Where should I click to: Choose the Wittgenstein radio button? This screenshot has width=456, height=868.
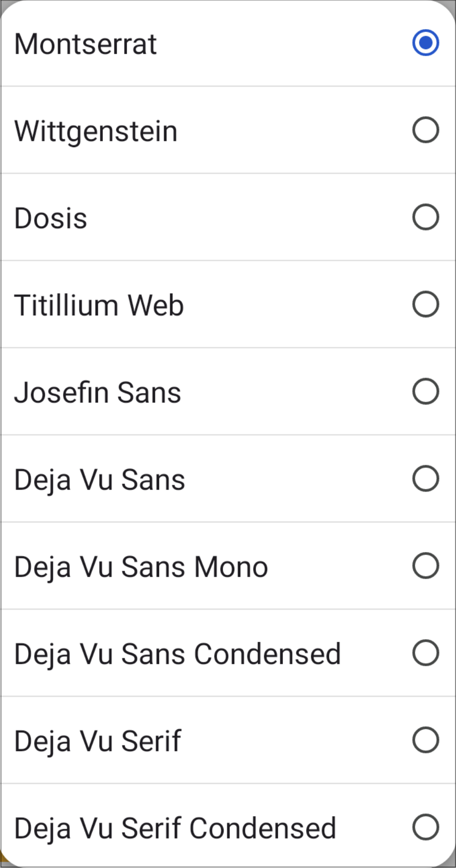[425, 130]
